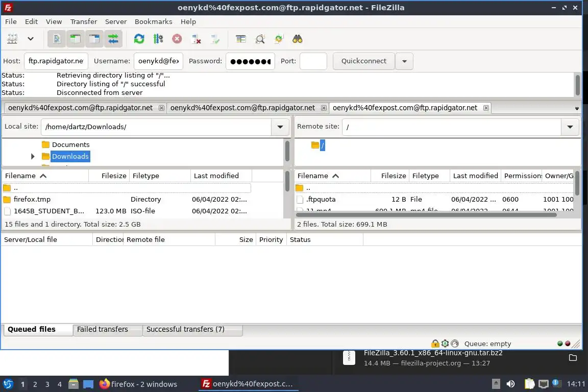Open downloads folder icon in Firefox panel
Image resolution: width=588 pixels, height=392 pixels.
pos(573,357)
